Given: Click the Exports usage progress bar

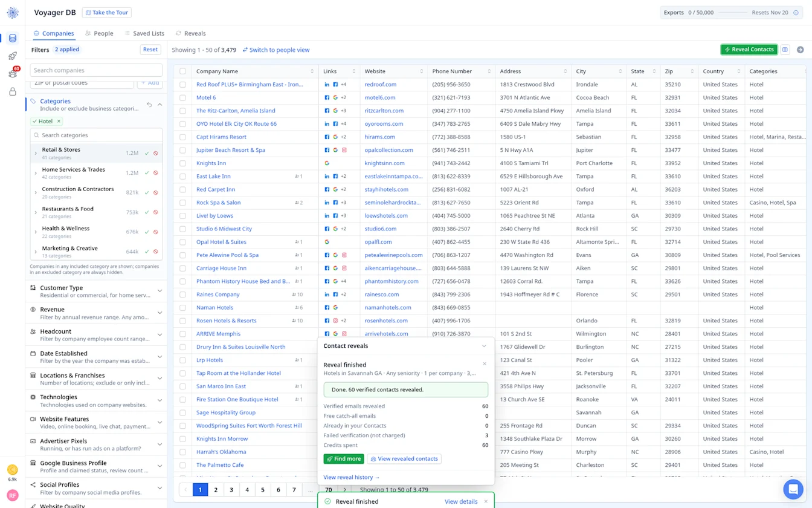Looking at the screenshot, I should coord(732,13).
